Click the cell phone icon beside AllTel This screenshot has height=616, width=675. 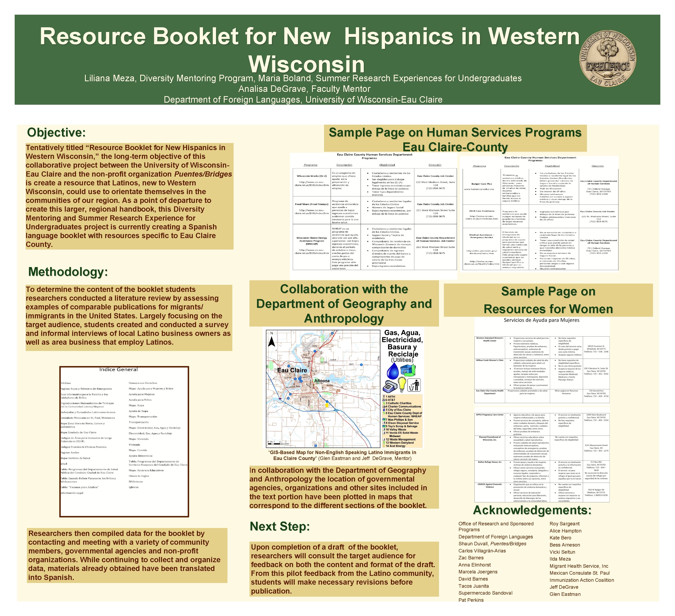tap(384, 396)
